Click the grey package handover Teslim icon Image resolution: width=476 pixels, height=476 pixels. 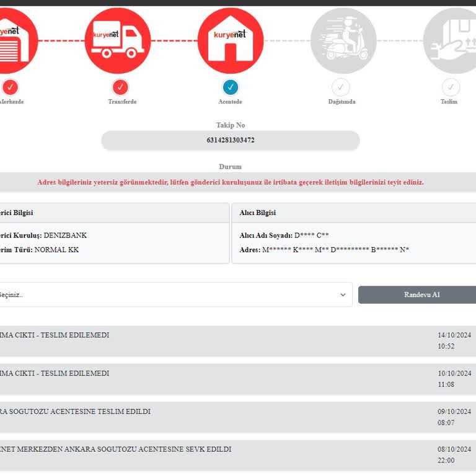tap(451, 41)
